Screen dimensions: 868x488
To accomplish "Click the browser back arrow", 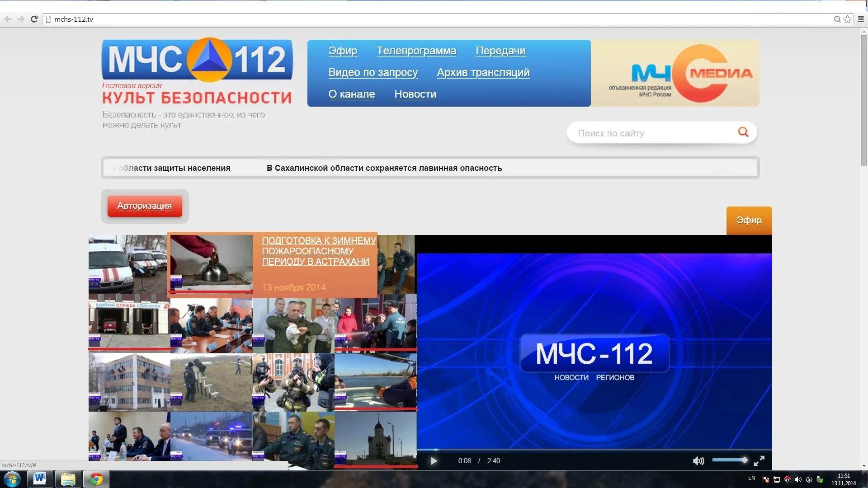I will tap(8, 19).
